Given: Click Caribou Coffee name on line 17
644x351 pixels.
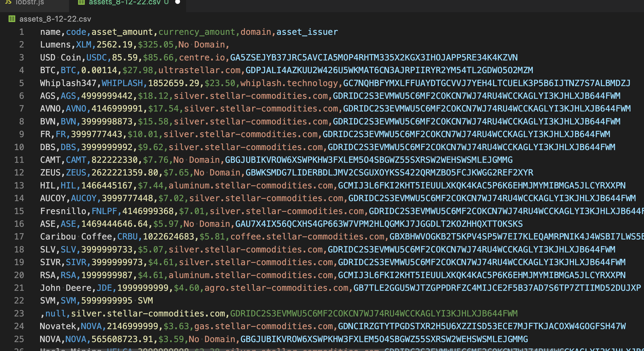Looking at the screenshot, I should [76, 237].
